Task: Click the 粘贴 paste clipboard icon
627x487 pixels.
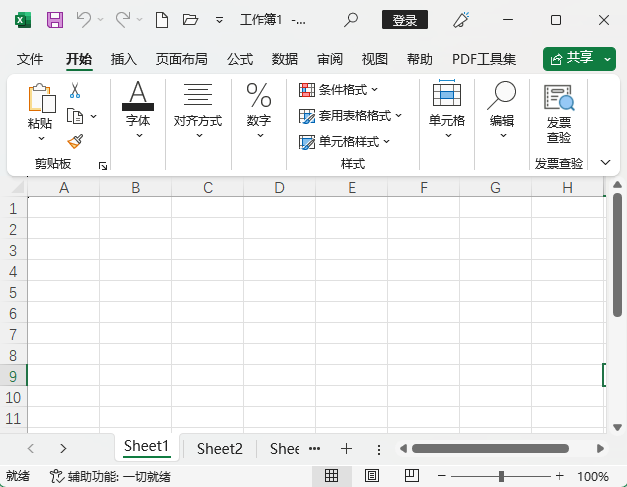Action: point(42,98)
